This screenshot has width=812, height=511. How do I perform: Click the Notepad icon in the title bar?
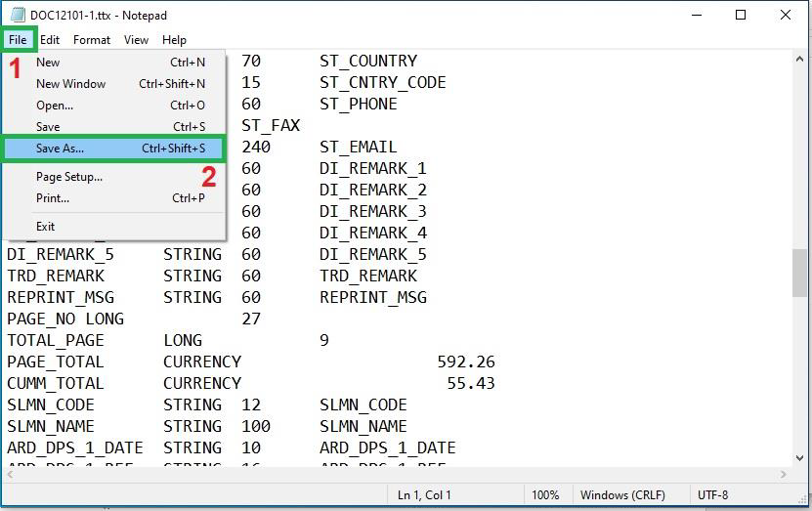(17, 15)
